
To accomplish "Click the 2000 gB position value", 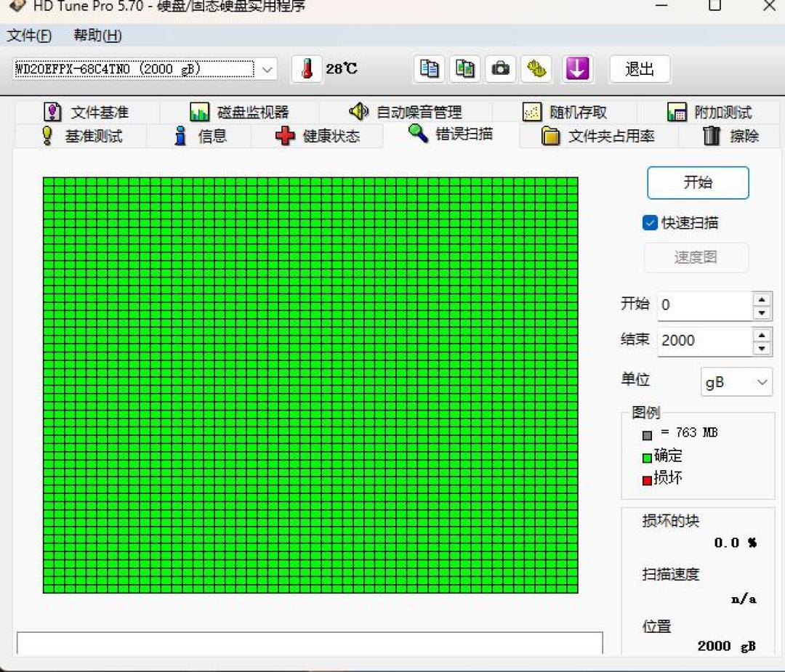I will pos(726,646).
